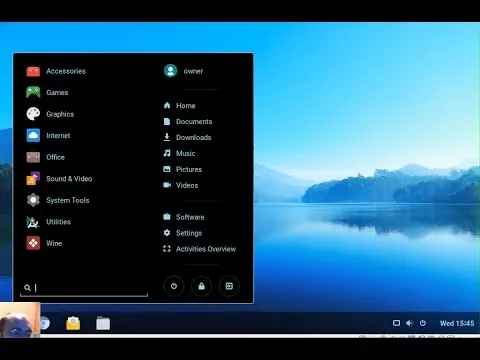Click the power tray icon
The width and height of the screenshot is (480, 360).
[x=423, y=323]
